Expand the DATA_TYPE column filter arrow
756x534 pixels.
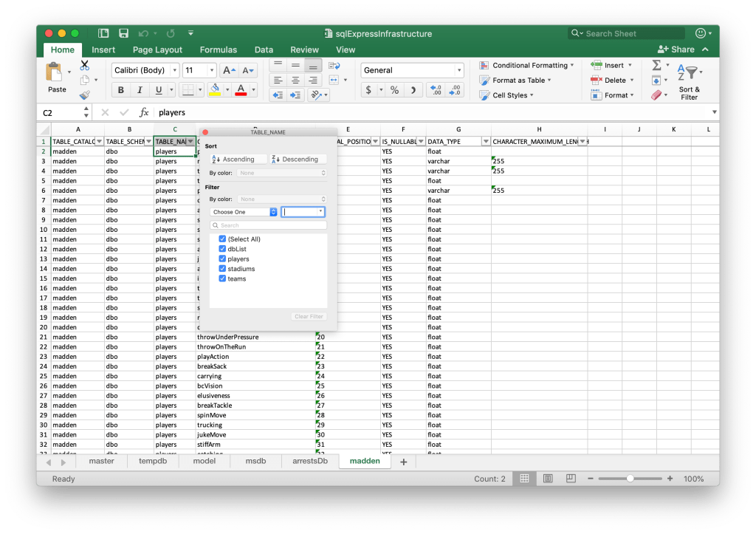pyautogui.click(x=485, y=141)
